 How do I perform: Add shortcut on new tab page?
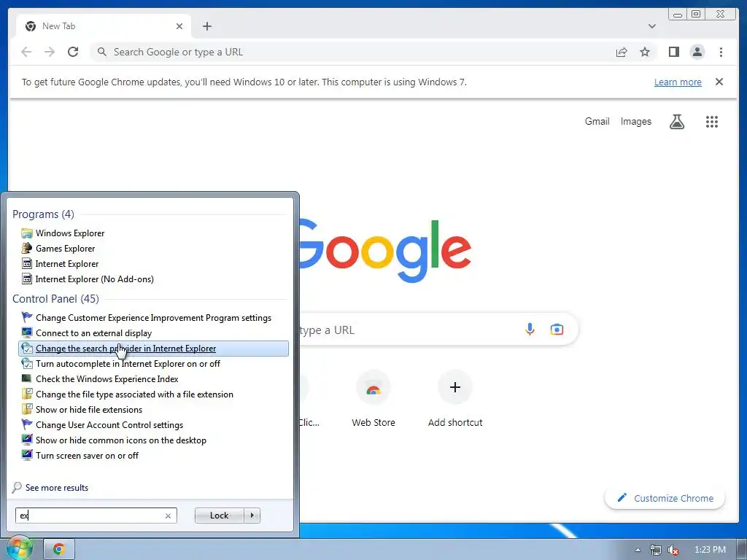[x=455, y=399]
